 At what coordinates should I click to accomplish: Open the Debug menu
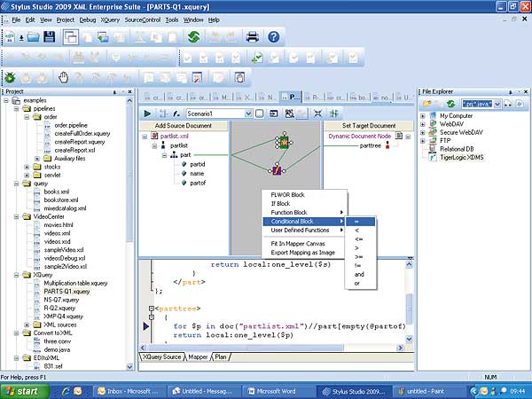tap(88, 20)
